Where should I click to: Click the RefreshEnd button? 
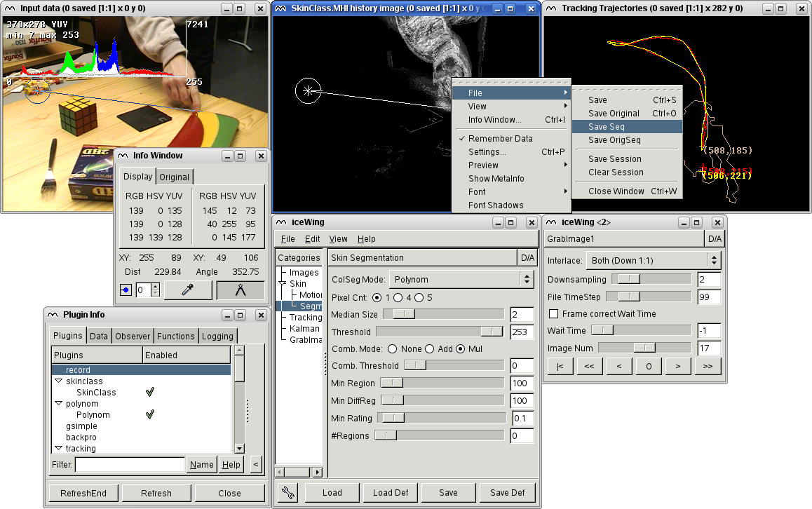(x=83, y=493)
